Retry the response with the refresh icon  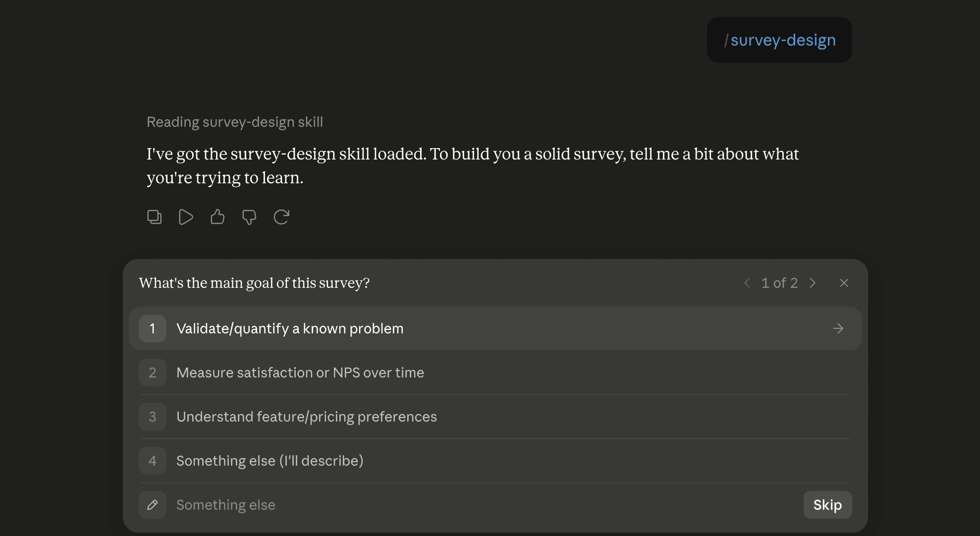(x=281, y=217)
